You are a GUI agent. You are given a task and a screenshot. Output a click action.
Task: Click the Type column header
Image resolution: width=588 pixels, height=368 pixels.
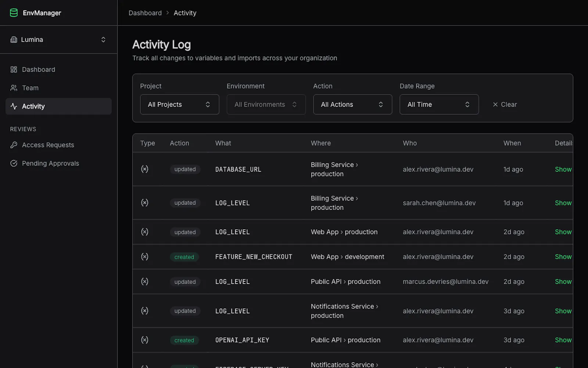(x=147, y=143)
